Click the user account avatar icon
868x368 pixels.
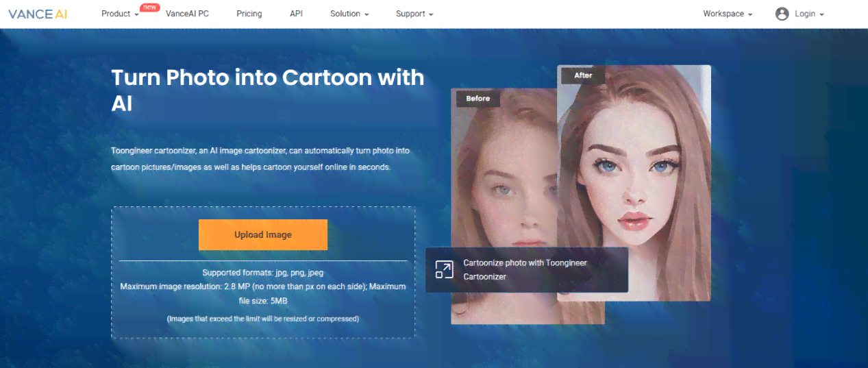pyautogui.click(x=782, y=14)
